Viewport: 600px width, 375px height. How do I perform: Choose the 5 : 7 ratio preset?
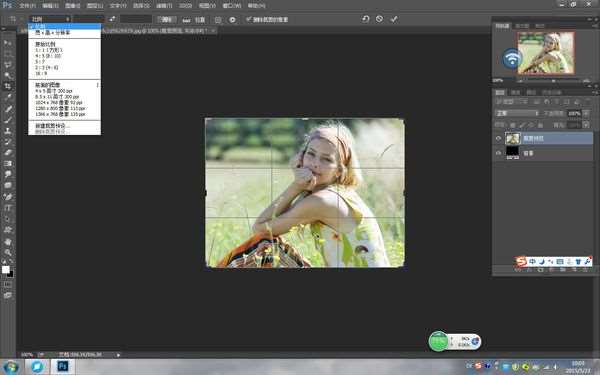[40, 62]
